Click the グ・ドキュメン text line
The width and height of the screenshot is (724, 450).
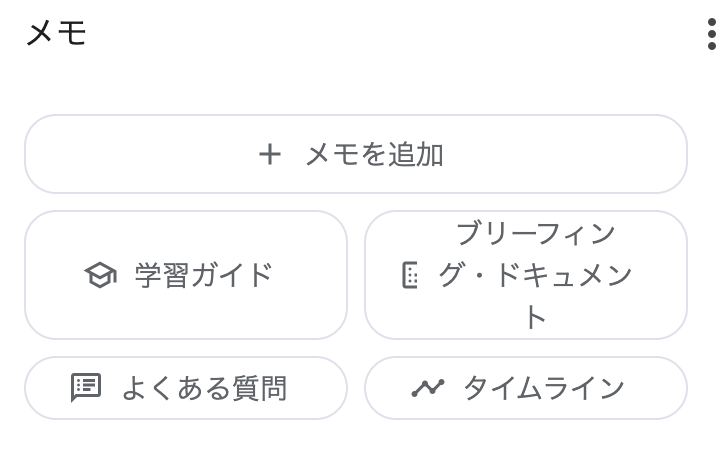coord(535,275)
